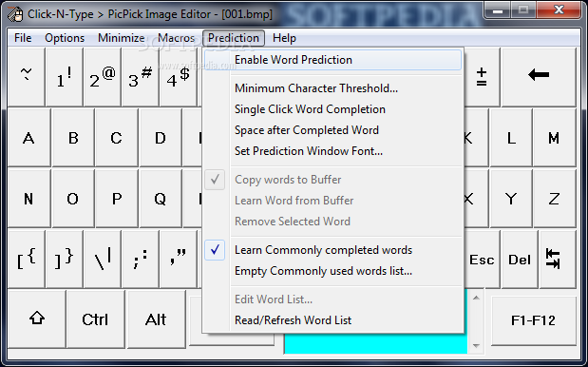Click the semicolon and colon key
The height and width of the screenshot is (367, 588).
[x=141, y=259]
